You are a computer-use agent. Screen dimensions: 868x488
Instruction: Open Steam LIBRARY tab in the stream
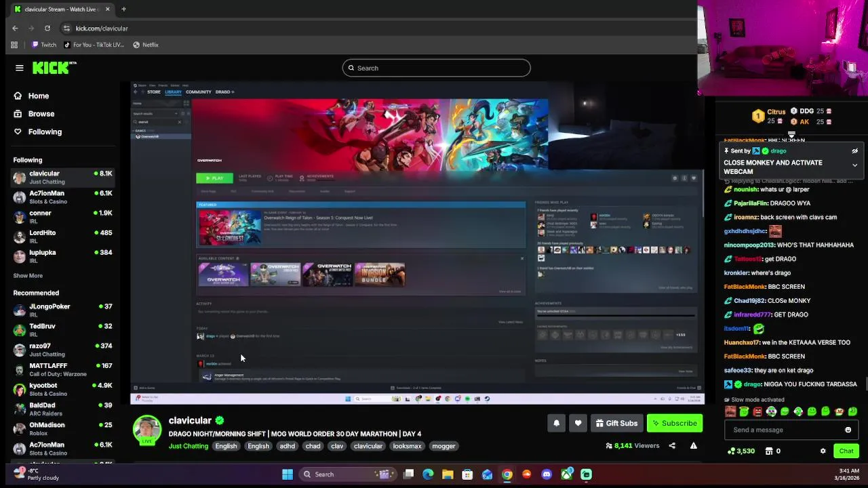point(173,92)
